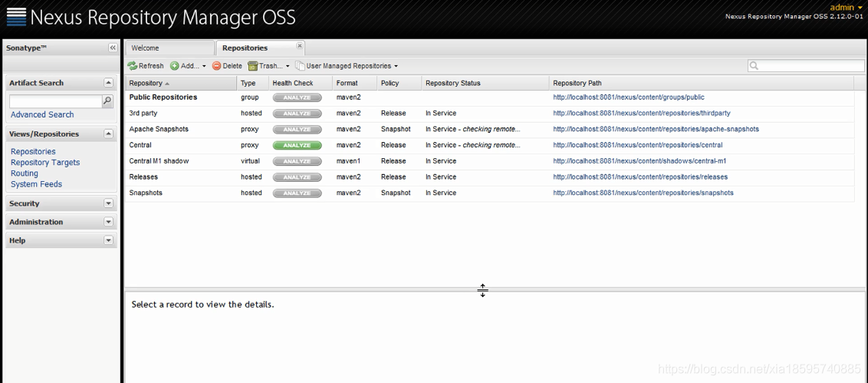Open the System Feeds link
868x383 pixels.
[37, 184]
